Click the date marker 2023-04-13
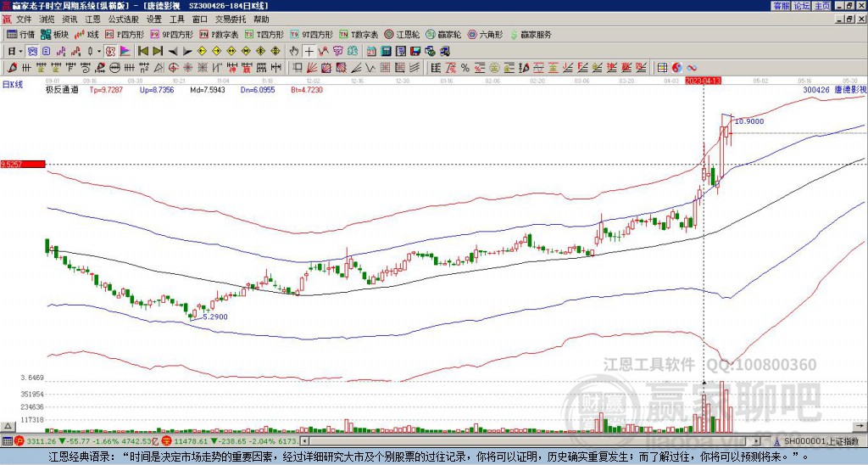 [703, 81]
